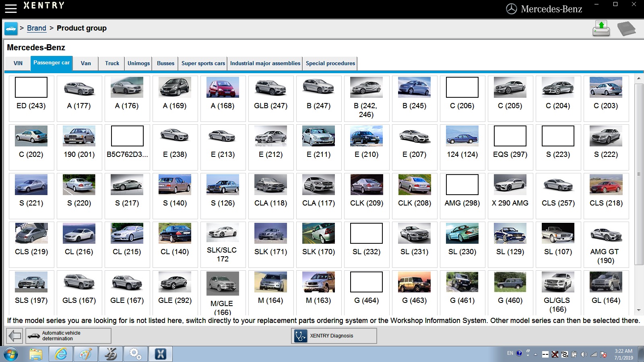Screen dimensions: 644x362
Task: Switch to the VIN tab
Action: point(18,63)
